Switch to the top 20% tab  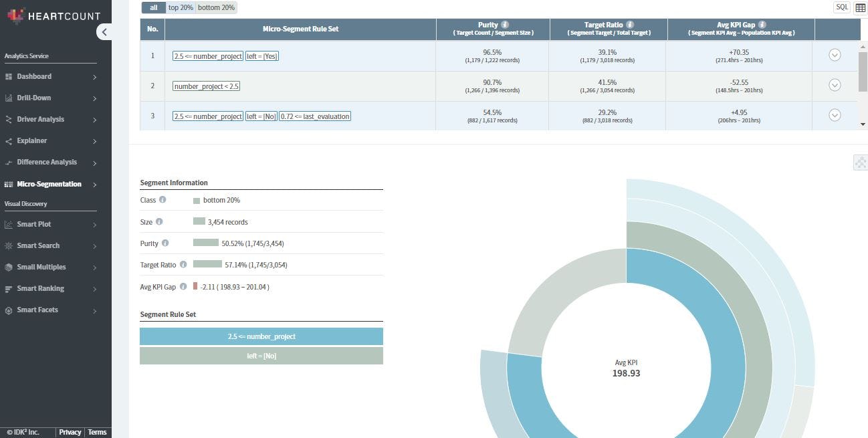click(181, 7)
